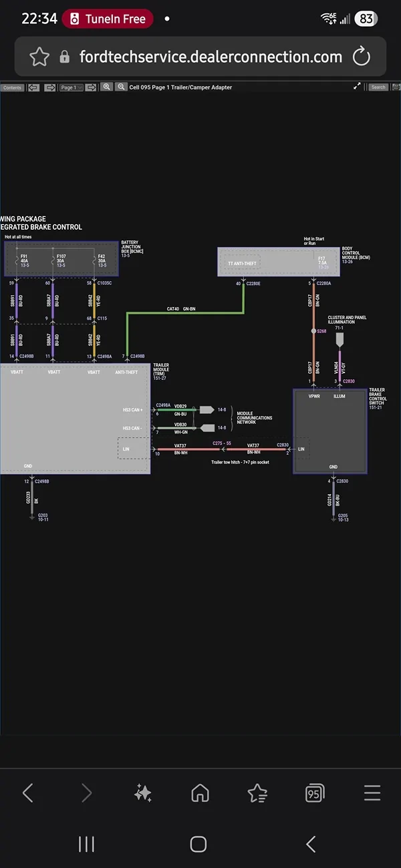401x868 pixels.
Task: Select the F107 30A fuse
Action: (61, 260)
